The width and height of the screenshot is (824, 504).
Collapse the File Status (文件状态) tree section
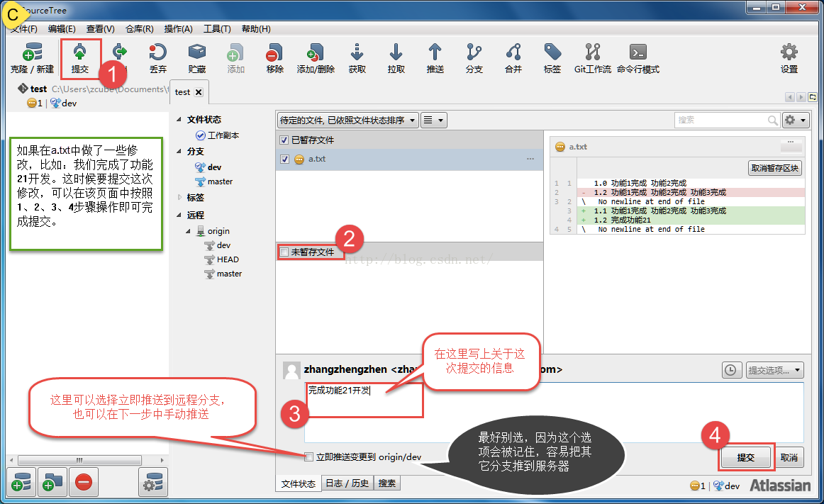[x=179, y=120]
